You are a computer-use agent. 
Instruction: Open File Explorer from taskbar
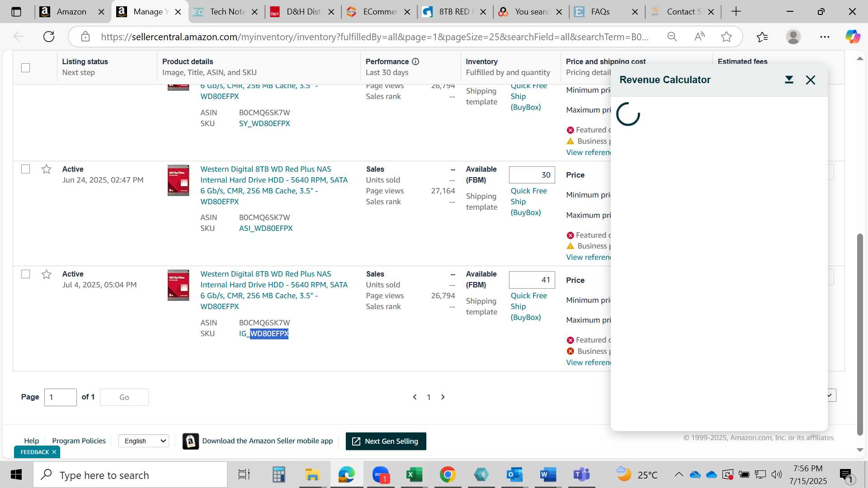312,475
